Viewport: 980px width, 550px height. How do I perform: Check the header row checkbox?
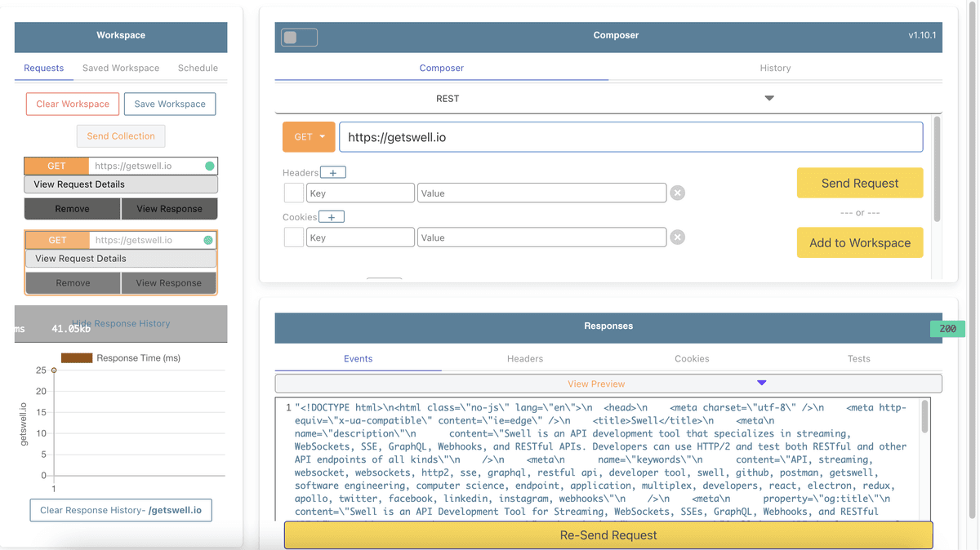pos(294,193)
